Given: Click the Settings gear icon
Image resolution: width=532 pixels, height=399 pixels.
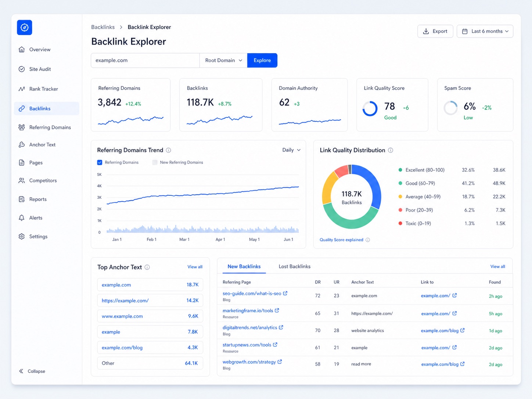Looking at the screenshot, I should point(22,237).
